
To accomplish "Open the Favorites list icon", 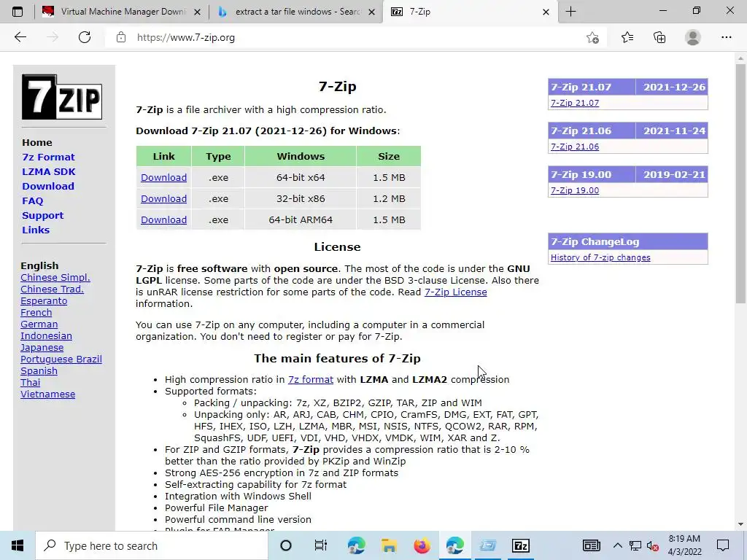I will pyautogui.click(x=627, y=37).
